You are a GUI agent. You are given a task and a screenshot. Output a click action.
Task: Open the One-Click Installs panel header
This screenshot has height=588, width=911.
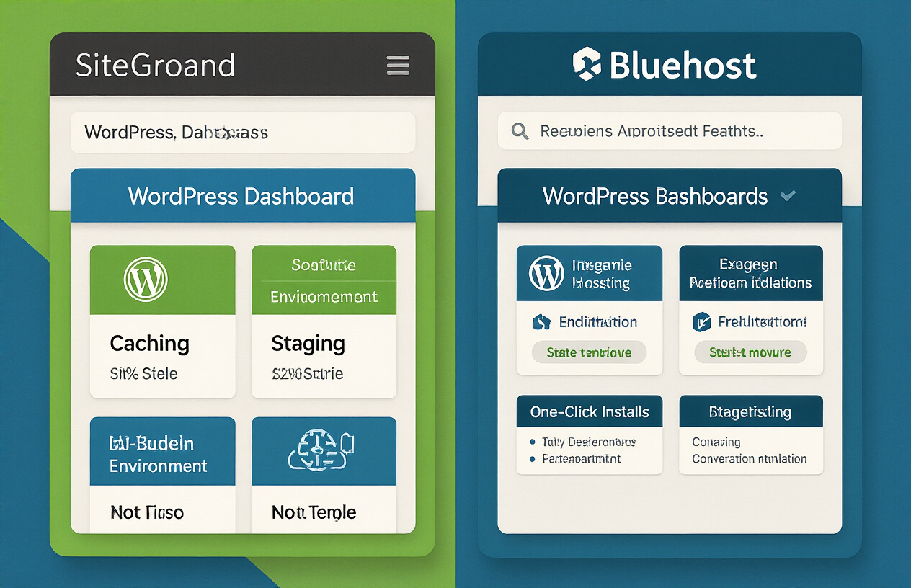click(x=590, y=411)
